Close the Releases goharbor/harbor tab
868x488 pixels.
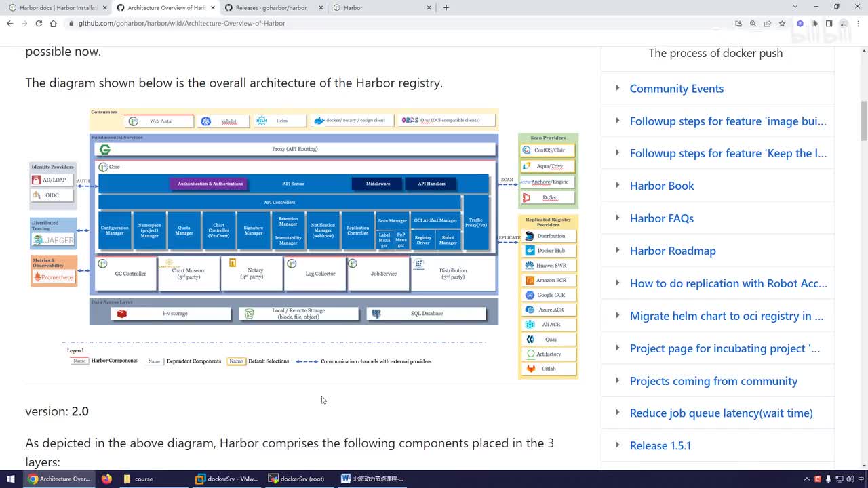321,7
